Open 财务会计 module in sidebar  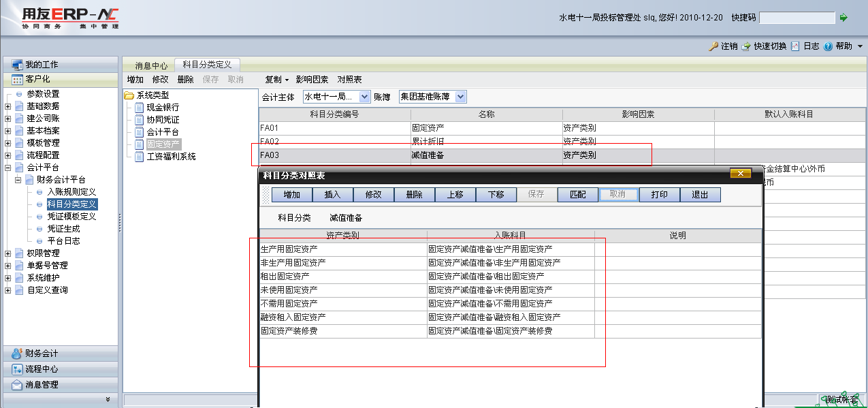pyautogui.click(x=41, y=354)
